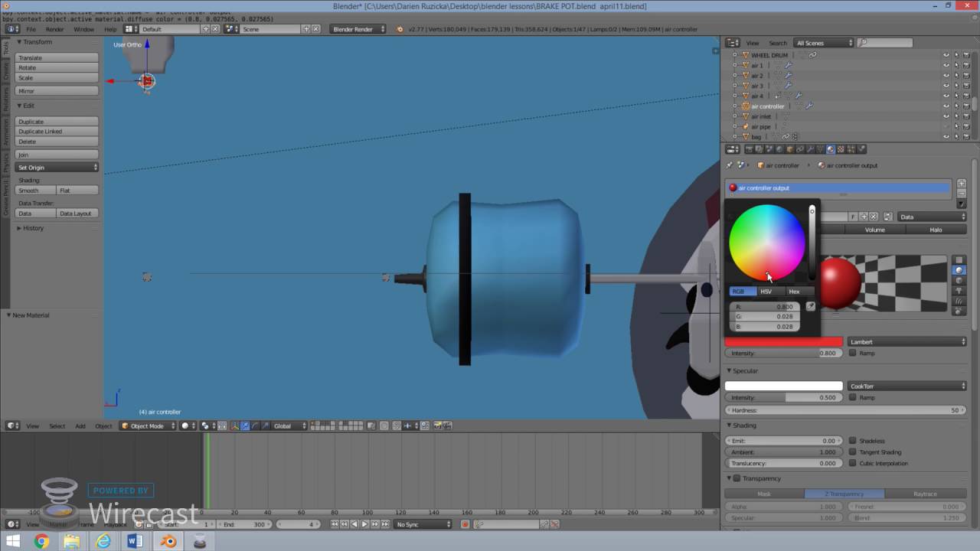Click the translate manipulator arrow icon

tap(245, 425)
